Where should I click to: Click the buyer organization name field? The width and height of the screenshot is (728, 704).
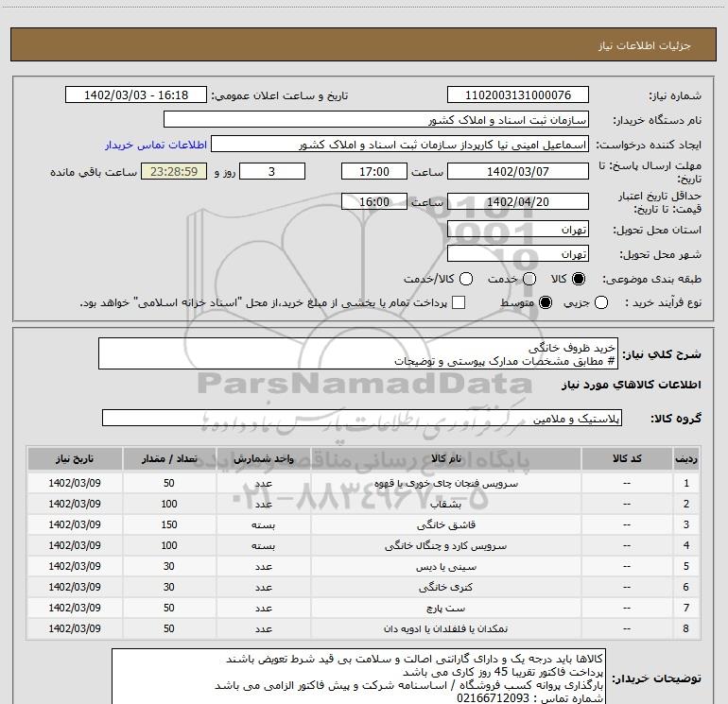pos(376,119)
